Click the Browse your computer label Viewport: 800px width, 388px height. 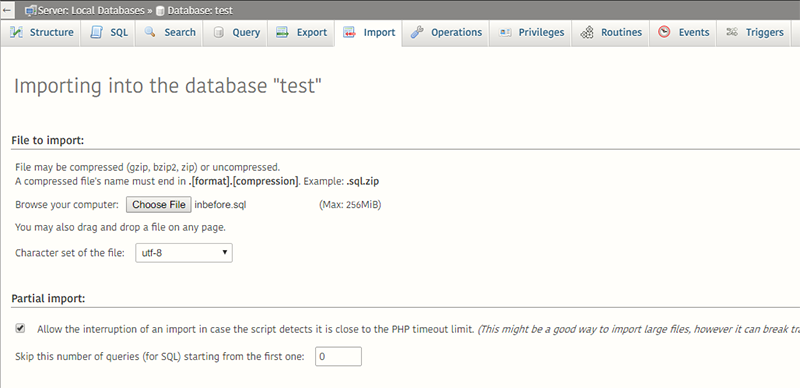(x=67, y=205)
